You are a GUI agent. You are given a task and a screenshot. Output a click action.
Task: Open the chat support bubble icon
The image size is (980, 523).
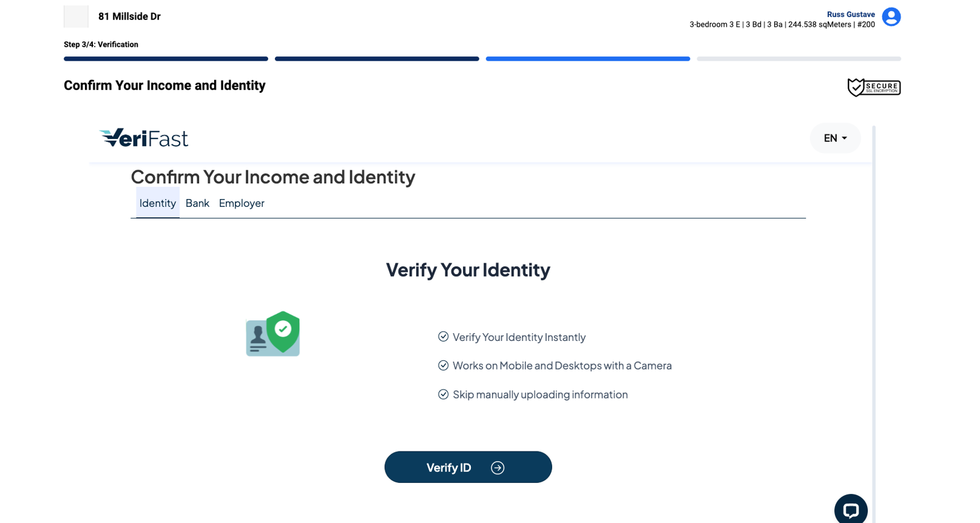pos(851,509)
